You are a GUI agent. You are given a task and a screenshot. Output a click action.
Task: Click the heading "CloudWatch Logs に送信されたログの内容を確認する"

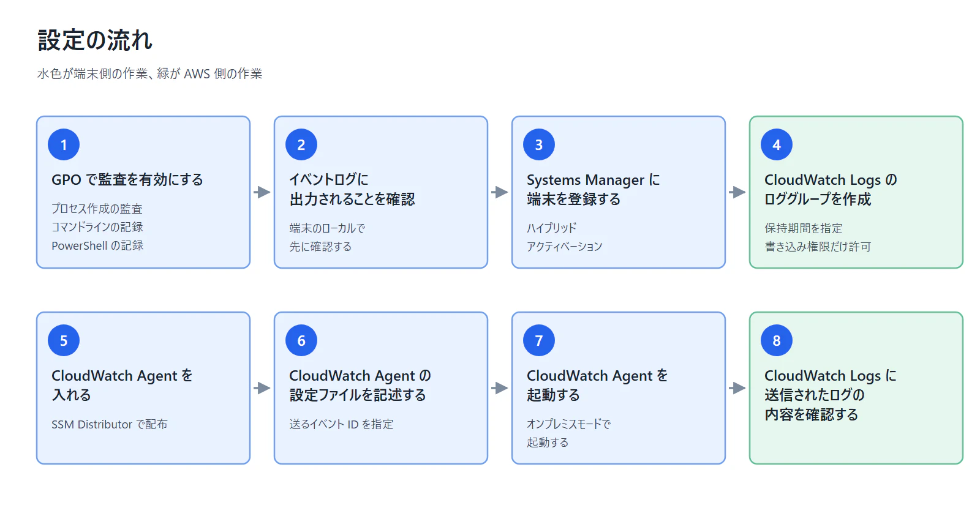click(831, 395)
